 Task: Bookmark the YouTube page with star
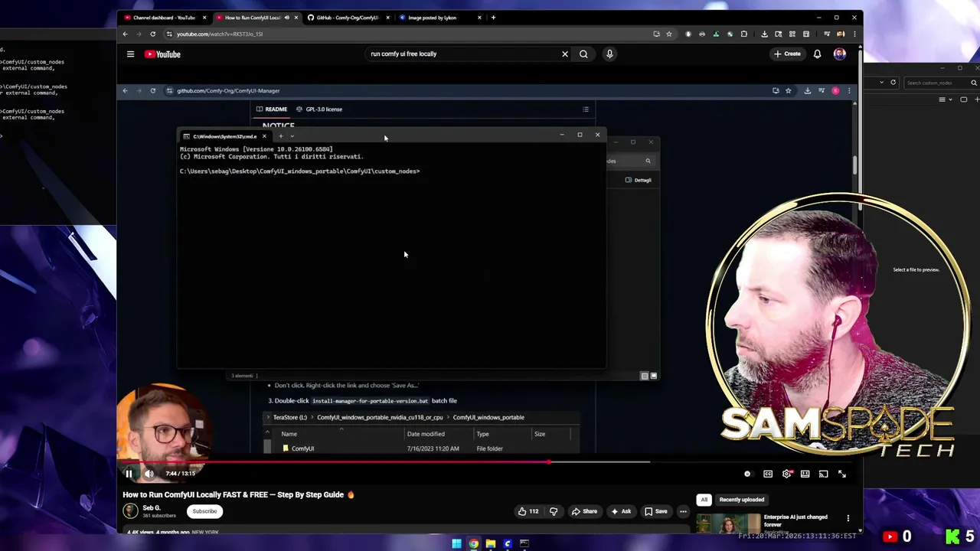[668, 34]
